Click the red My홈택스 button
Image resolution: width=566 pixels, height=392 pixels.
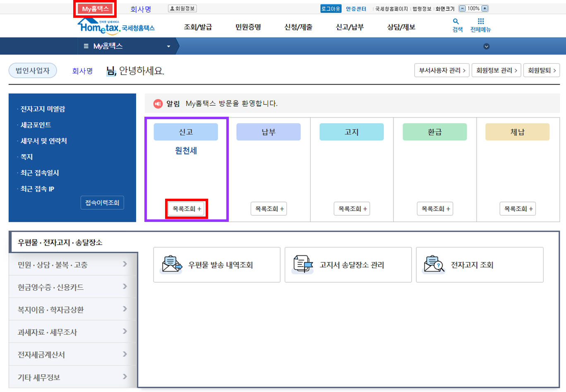[95, 9]
